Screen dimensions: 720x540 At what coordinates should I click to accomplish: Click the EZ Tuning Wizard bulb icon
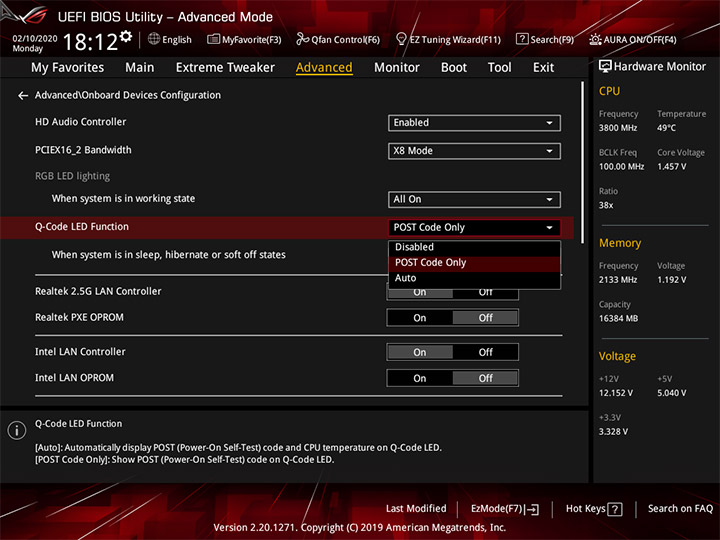401,39
